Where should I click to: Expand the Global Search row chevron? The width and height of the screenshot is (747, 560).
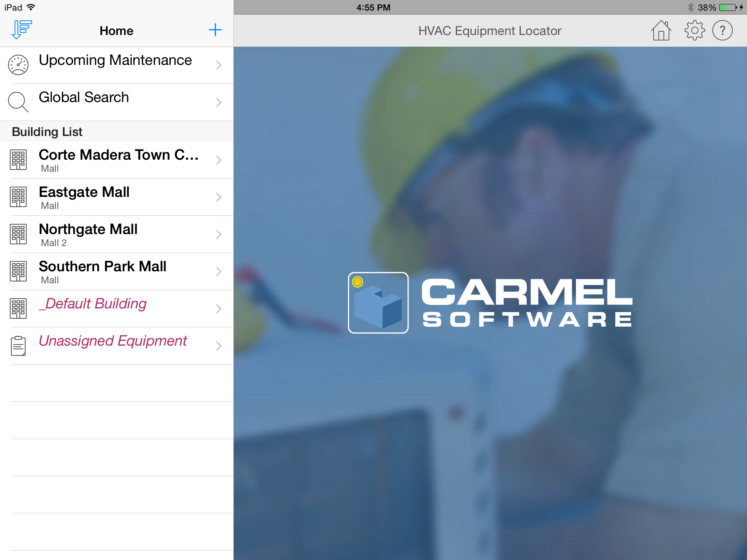point(219,102)
